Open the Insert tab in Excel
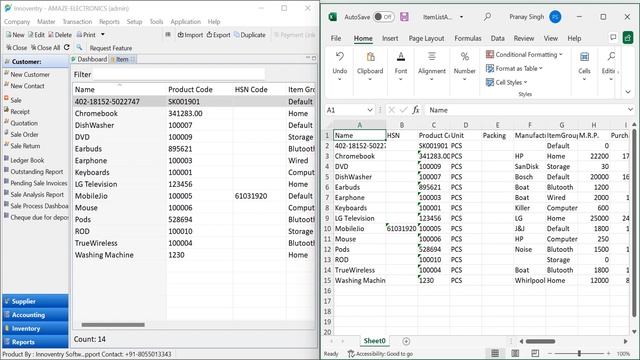 point(390,38)
